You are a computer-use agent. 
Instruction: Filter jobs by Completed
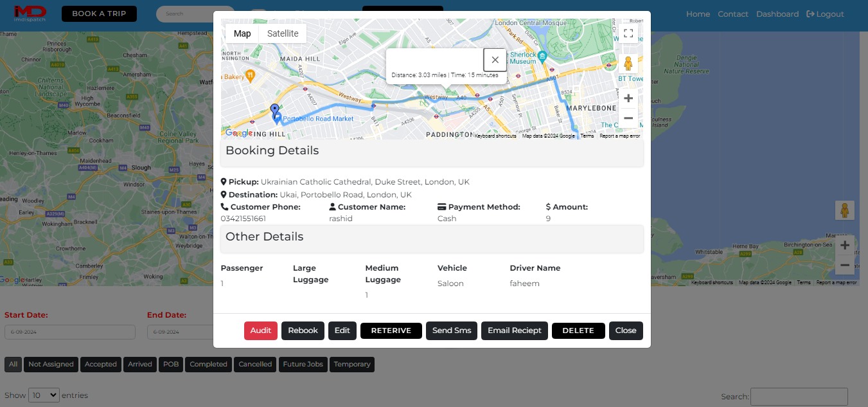(209, 364)
